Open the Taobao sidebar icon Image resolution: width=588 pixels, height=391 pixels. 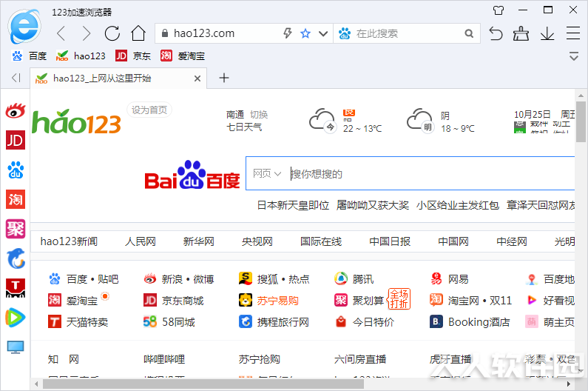[16, 199]
